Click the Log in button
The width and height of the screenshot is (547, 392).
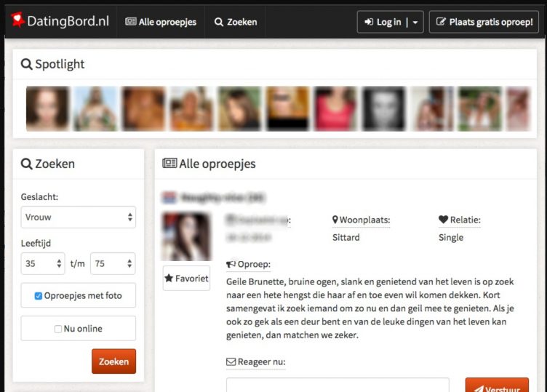(x=383, y=22)
